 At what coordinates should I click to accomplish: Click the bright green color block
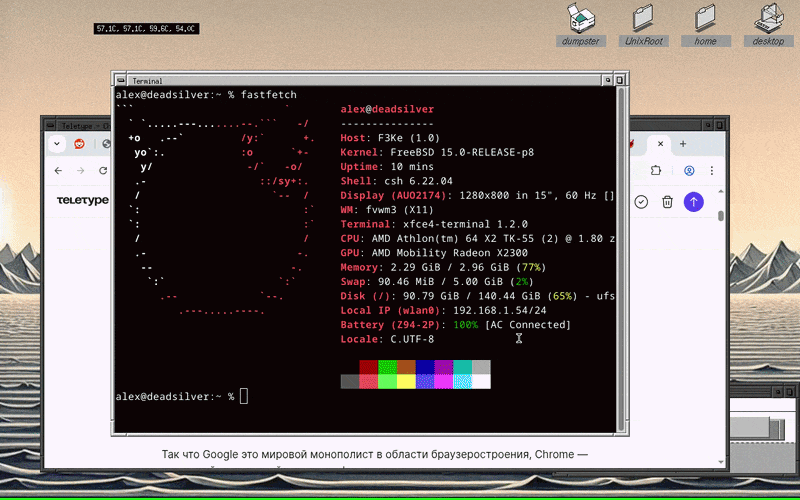click(x=387, y=382)
